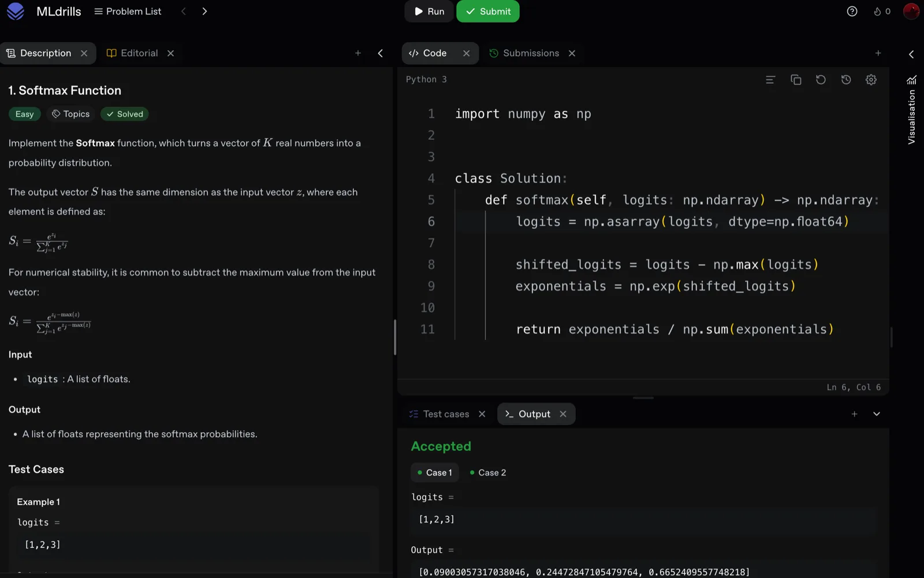
Task: Go to the previous problem arrow
Action: (184, 11)
